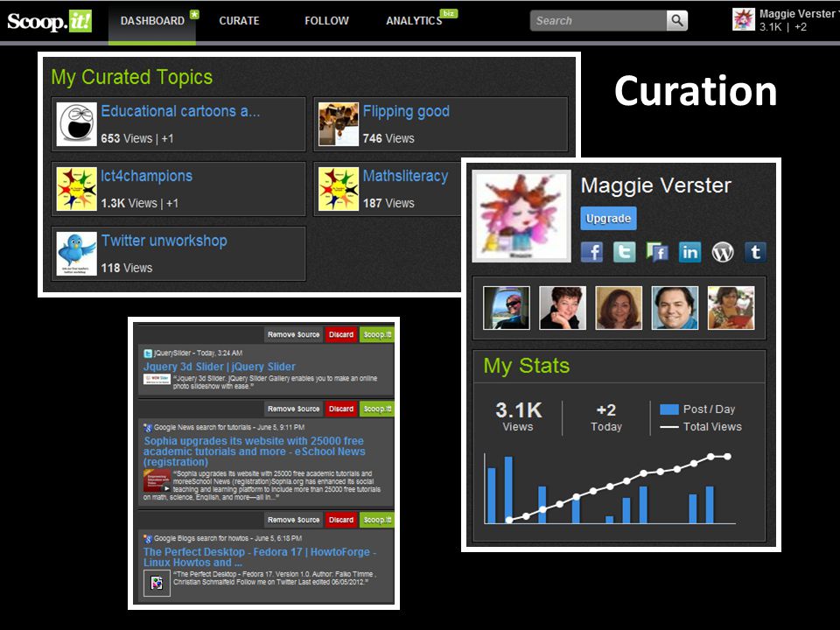Open the Mathsliteracy topic
This screenshot has height=630, width=840.
point(405,176)
